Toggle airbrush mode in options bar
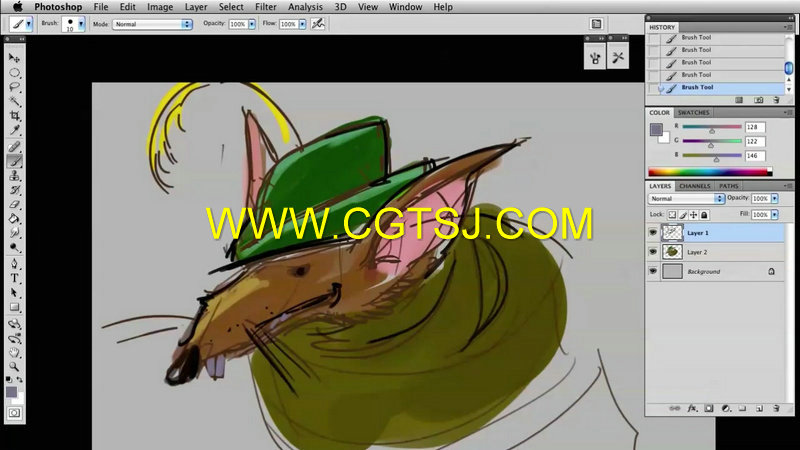The height and width of the screenshot is (450, 800). pyautogui.click(x=318, y=23)
